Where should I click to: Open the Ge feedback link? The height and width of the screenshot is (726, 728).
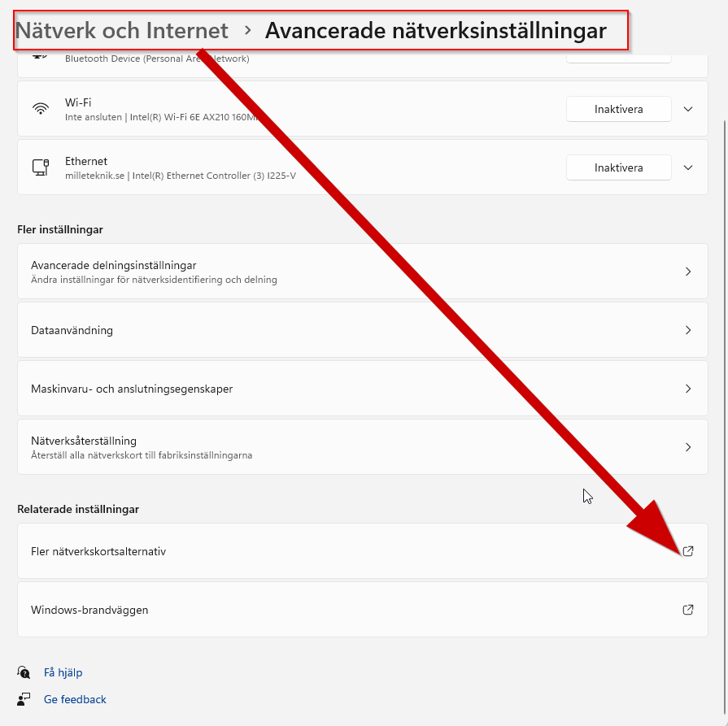tap(75, 699)
